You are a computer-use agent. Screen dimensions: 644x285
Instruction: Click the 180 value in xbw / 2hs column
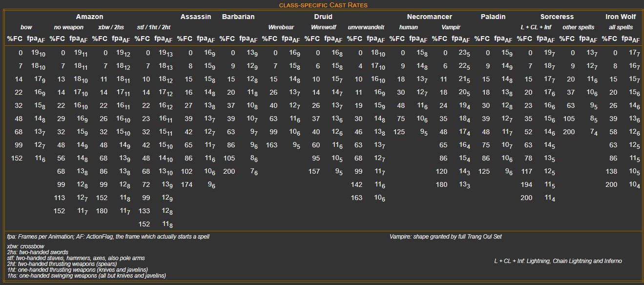point(102,211)
